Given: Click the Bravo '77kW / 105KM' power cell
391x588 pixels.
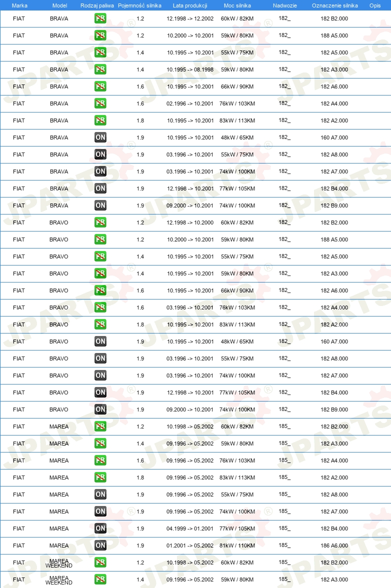Looking at the screenshot, I should (237, 392).
